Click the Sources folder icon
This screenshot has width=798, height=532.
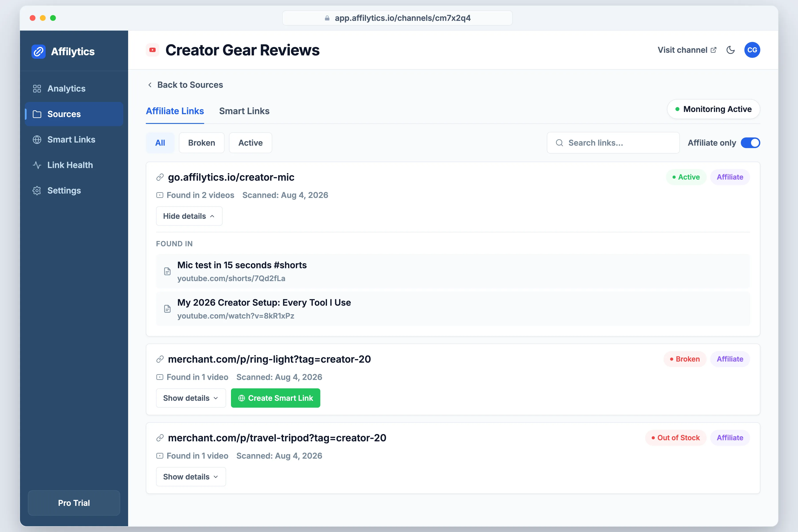coord(37,114)
